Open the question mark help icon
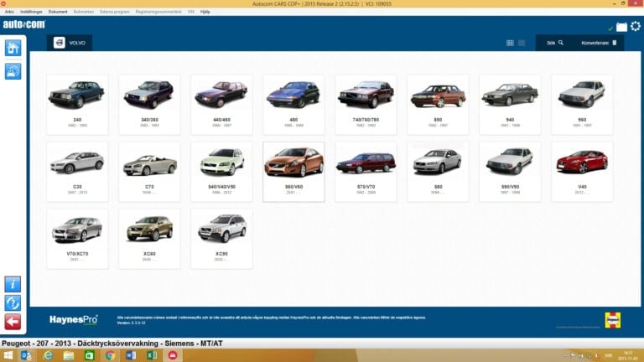The width and height of the screenshot is (644, 362). click(13, 303)
